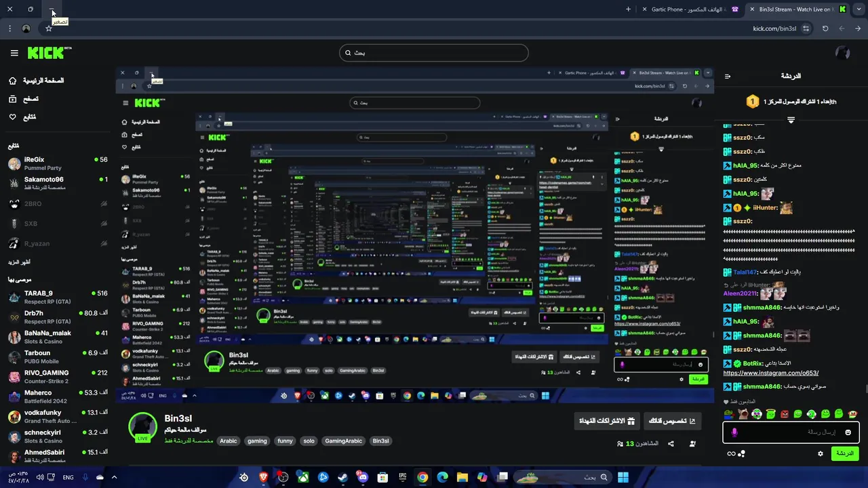Select the Arabic stream tag
868x488 pixels.
point(229,441)
